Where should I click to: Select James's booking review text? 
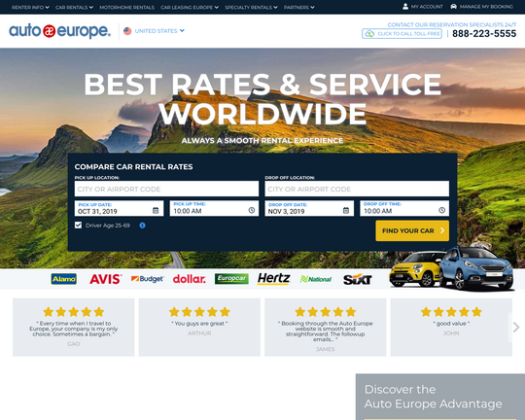pos(326,332)
